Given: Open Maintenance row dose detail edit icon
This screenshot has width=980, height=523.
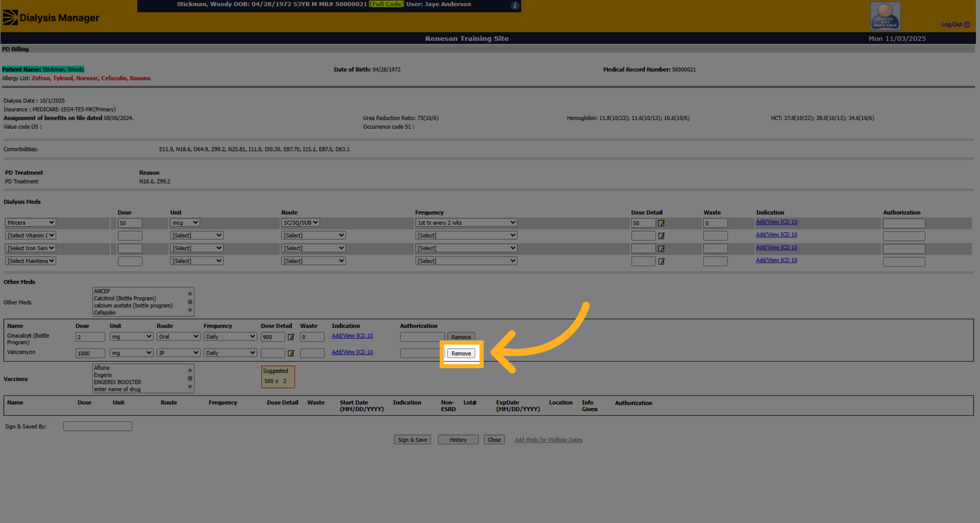Looking at the screenshot, I should click(x=661, y=261).
